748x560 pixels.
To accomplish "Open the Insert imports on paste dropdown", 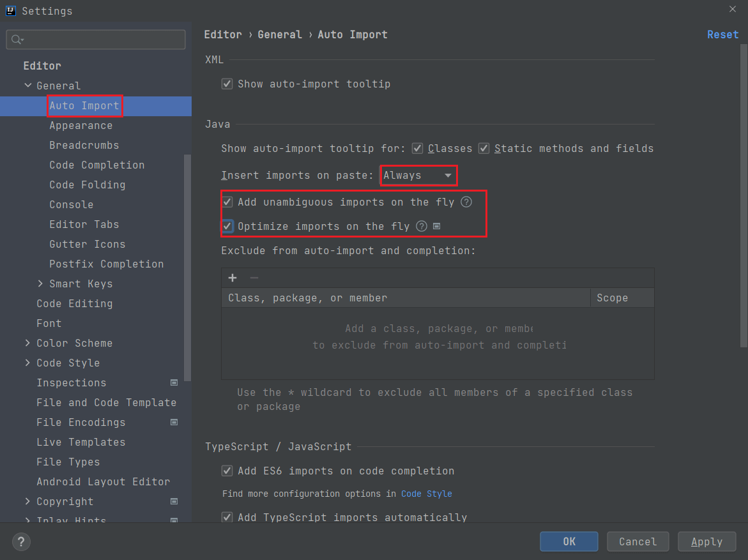I will pos(418,176).
